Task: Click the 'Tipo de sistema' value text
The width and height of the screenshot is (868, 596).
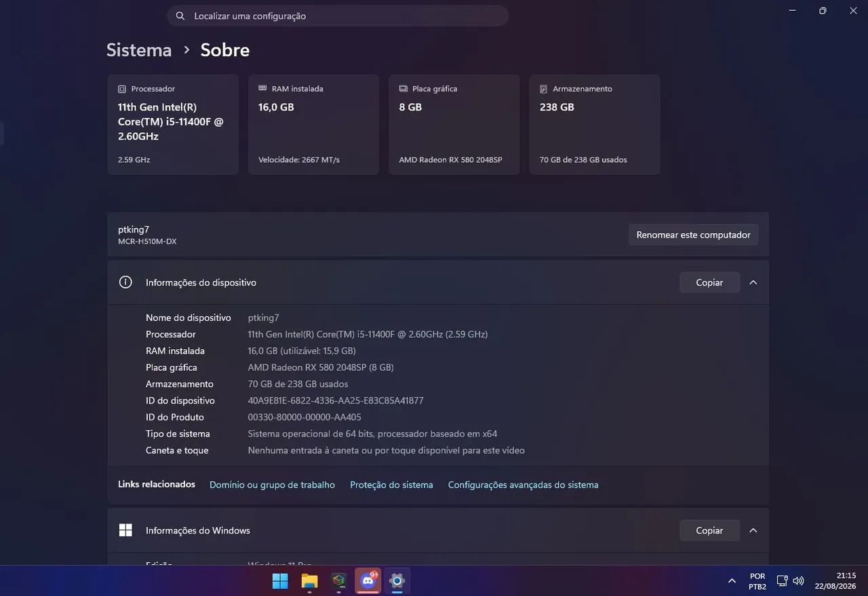Action: (372, 434)
